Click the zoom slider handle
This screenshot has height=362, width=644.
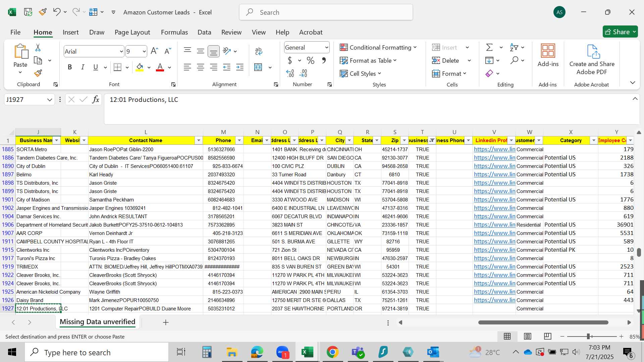(x=588, y=336)
